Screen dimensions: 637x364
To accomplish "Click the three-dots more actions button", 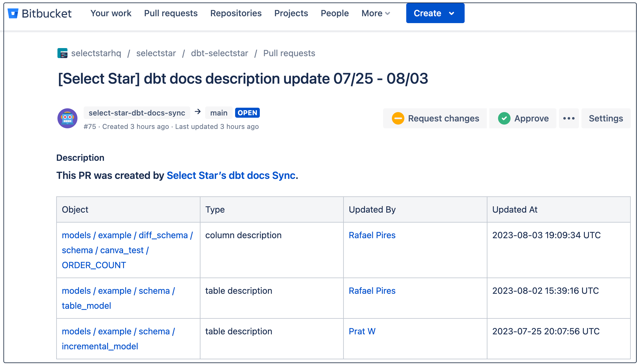I will [x=569, y=119].
